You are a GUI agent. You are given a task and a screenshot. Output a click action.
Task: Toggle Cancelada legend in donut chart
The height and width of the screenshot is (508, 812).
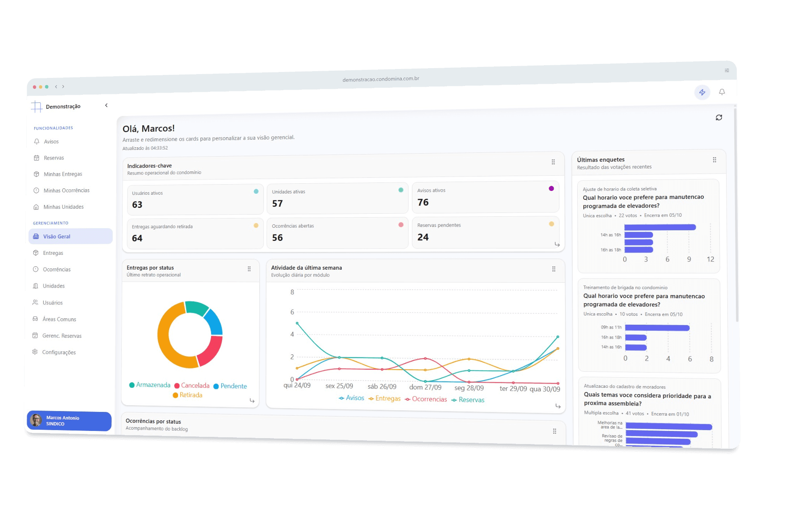(x=192, y=386)
